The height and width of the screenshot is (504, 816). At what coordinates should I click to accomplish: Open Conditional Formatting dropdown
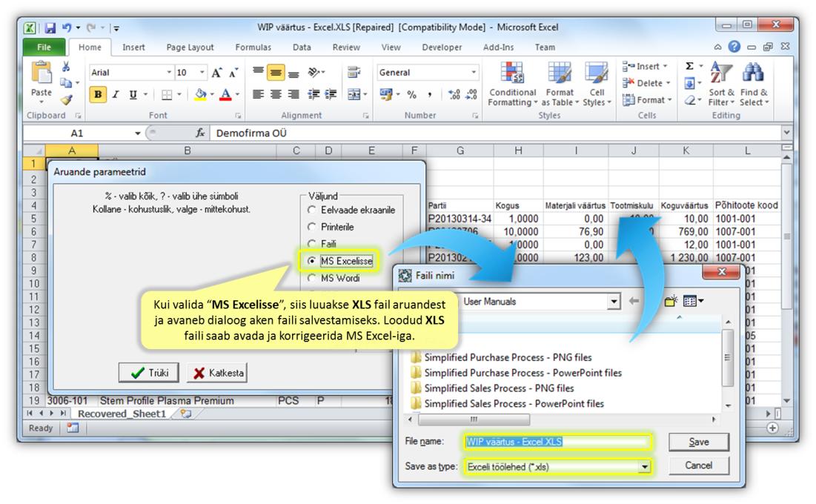(513, 84)
